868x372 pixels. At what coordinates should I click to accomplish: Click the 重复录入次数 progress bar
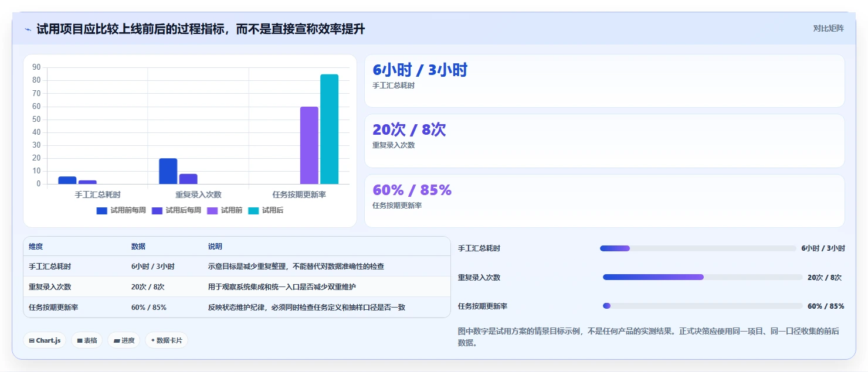[703, 277]
